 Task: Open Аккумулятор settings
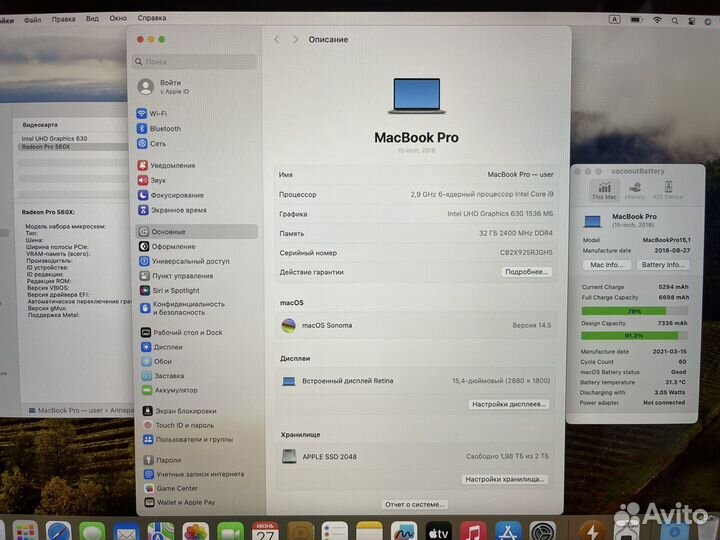tap(169, 390)
